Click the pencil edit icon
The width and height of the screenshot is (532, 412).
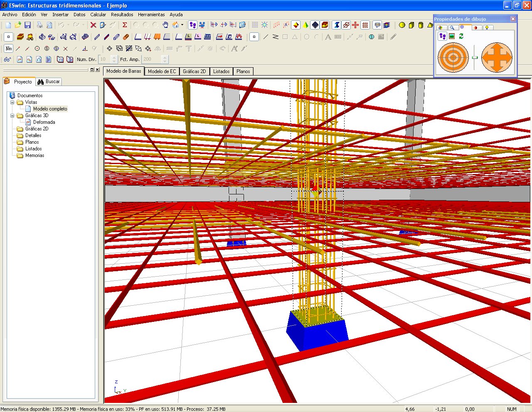pyautogui.click(x=393, y=37)
